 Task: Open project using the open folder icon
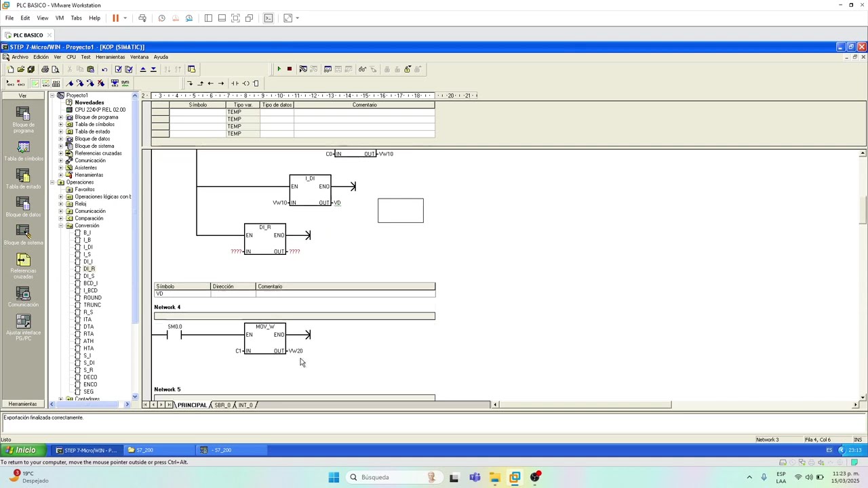(21, 69)
